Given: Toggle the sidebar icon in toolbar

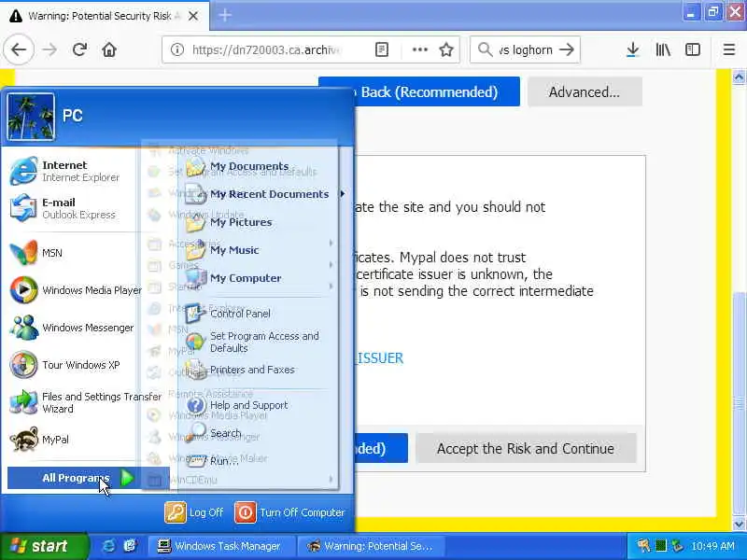Looking at the screenshot, I should tap(693, 49).
